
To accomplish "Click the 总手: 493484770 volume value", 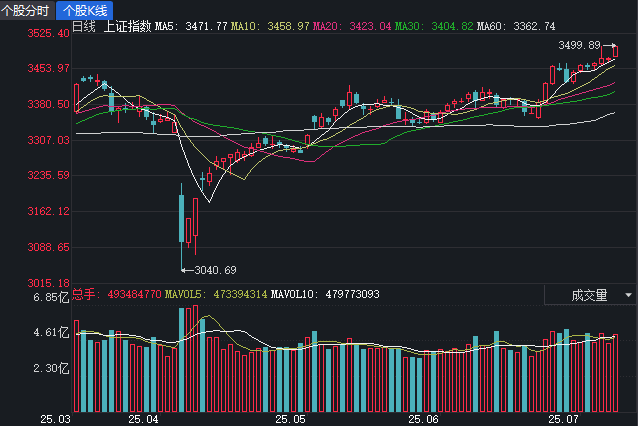I will (117, 294).
